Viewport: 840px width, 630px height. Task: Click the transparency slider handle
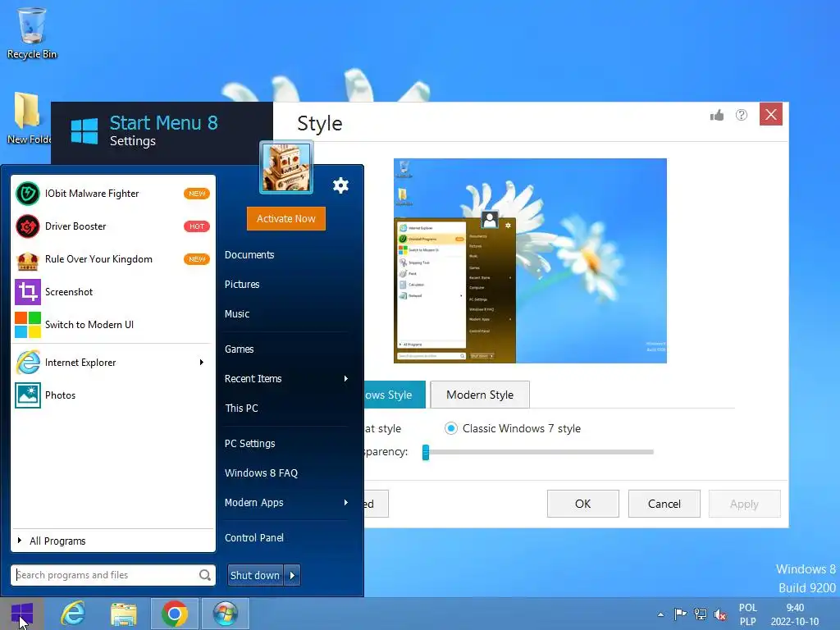click(x=426, y=452)
